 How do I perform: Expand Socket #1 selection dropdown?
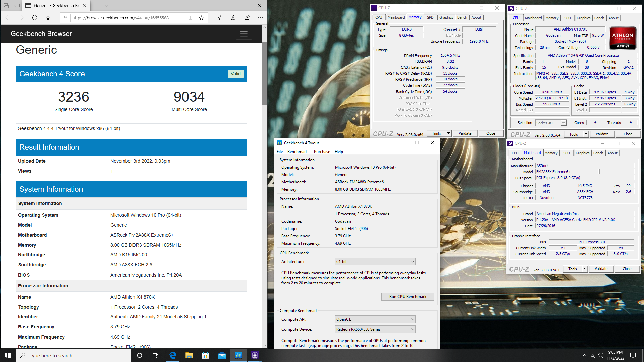(x=551, y=123)
